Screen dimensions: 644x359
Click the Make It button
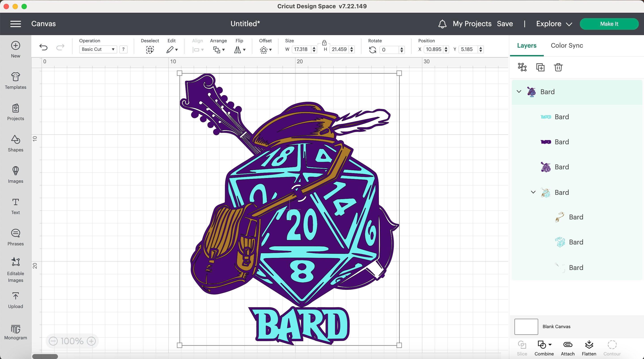pyautogui.click(x=609, y=23)
